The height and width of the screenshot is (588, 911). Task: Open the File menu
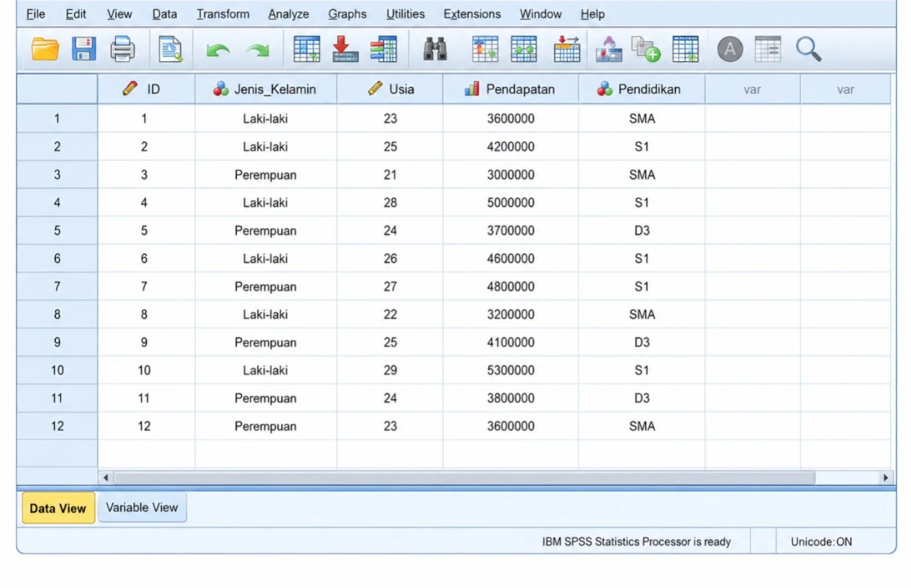(36, 14)
